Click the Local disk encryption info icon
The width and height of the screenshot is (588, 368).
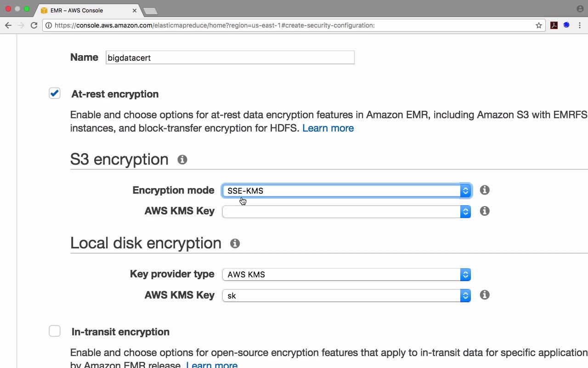pyautogui.click(x=235, y=243)
